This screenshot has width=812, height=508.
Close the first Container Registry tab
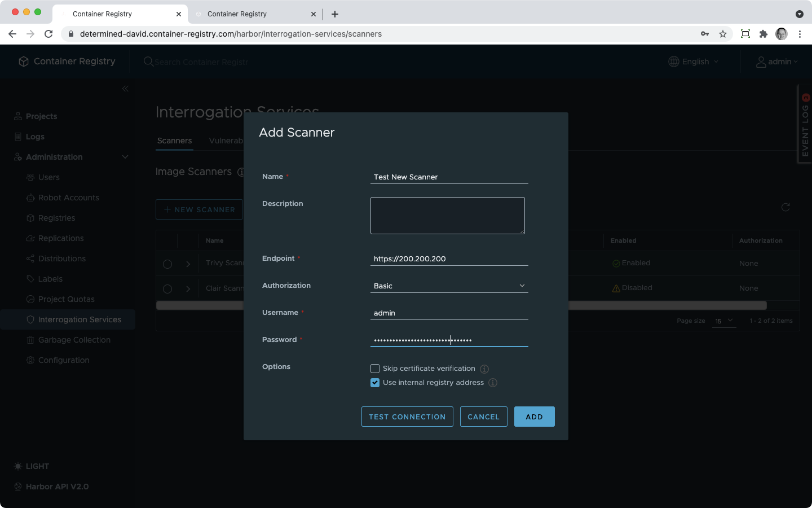point(179,14)
